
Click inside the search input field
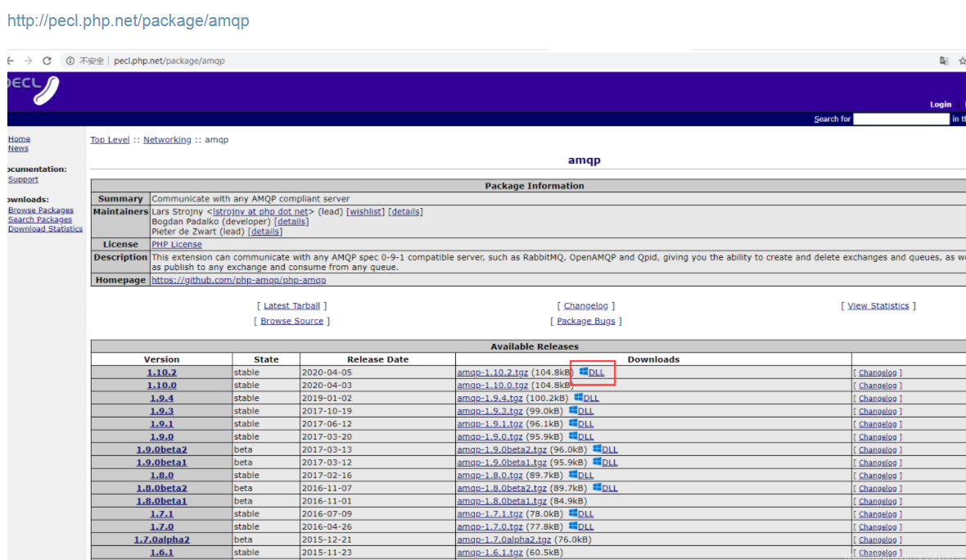pyautogui.click(x=901, y=119)
